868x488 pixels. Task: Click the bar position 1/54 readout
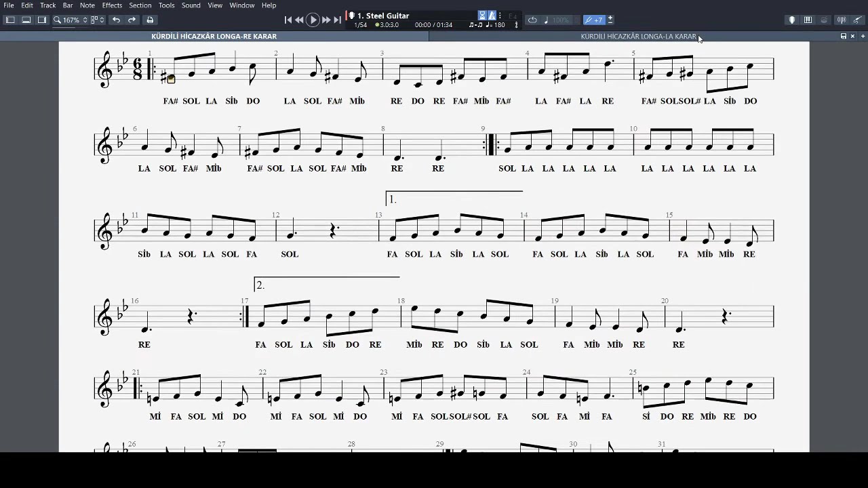tap(361, 25)
